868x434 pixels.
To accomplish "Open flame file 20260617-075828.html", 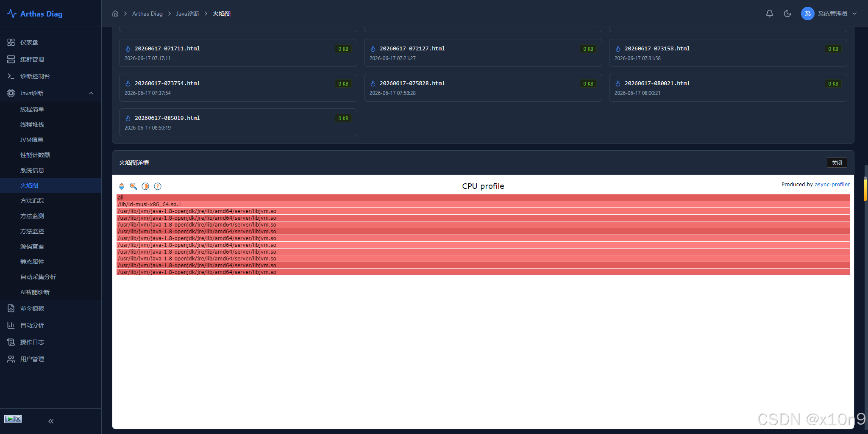I will (483, 88).
